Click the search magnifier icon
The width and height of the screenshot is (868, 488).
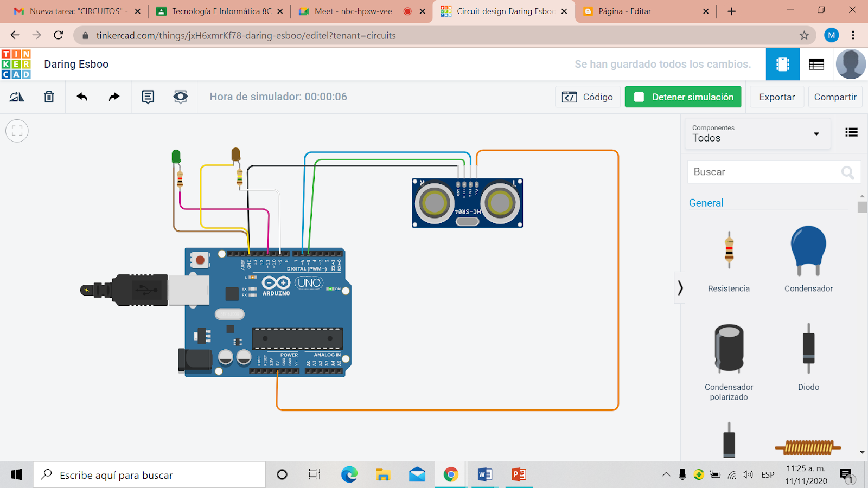(x=847, y=172)
